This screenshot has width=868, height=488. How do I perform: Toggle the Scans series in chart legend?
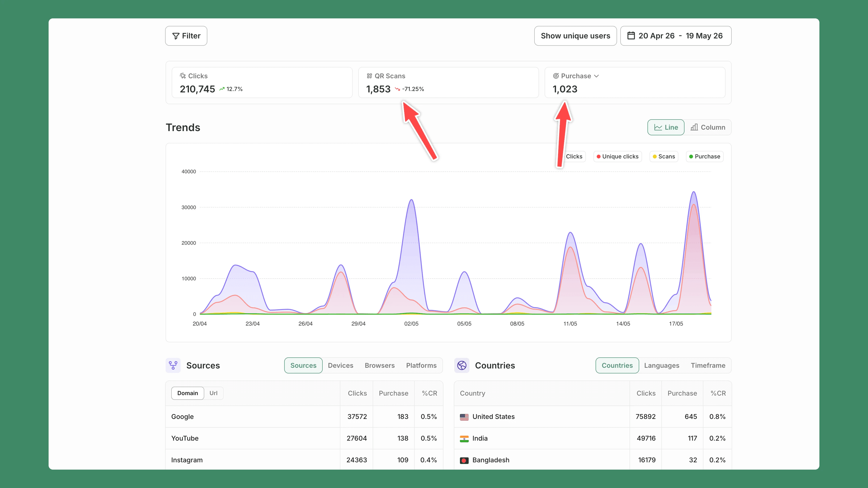click(664, 157)
